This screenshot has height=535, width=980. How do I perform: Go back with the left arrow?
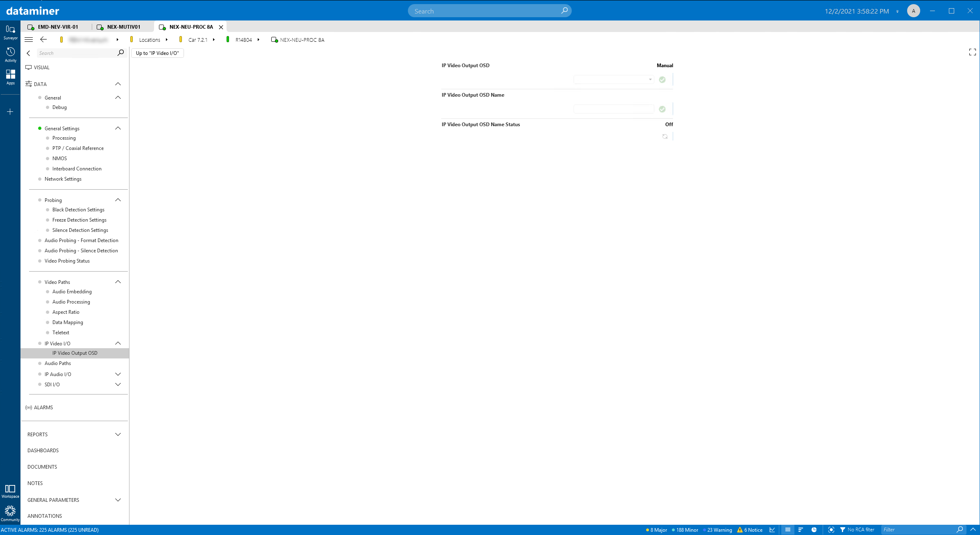[43, 40]
